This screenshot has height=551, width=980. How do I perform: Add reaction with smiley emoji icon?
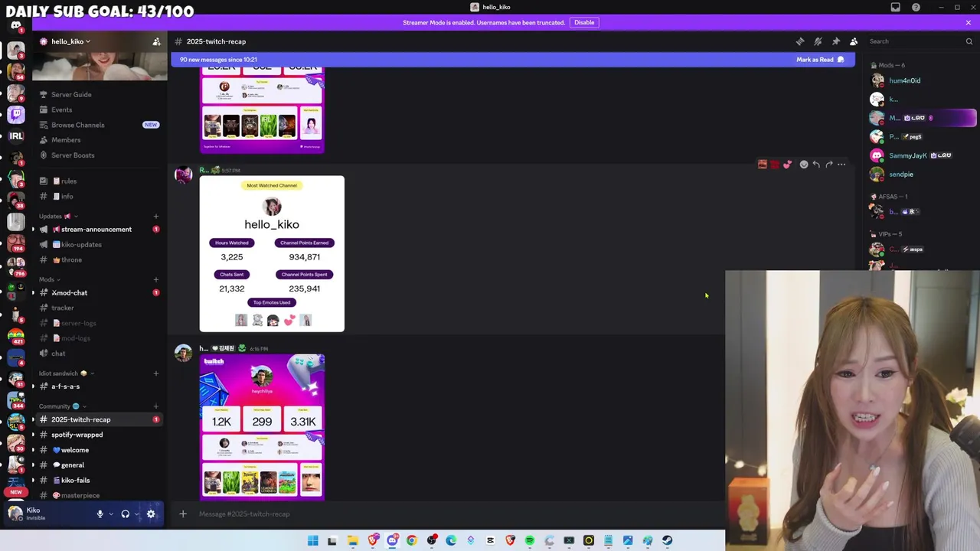point(804,165)
